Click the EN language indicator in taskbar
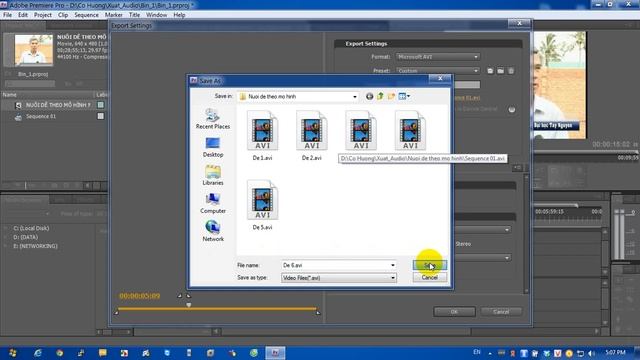640x360 pixels. (477, 352)
